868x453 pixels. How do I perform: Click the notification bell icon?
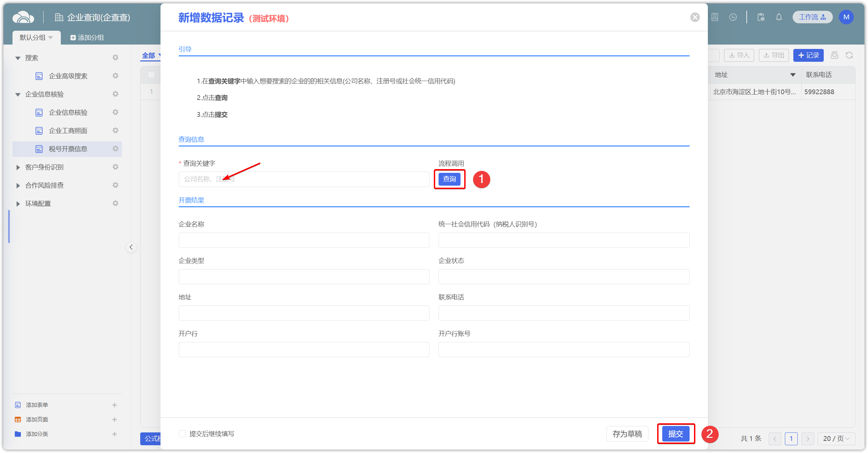(x=779, y=17)
